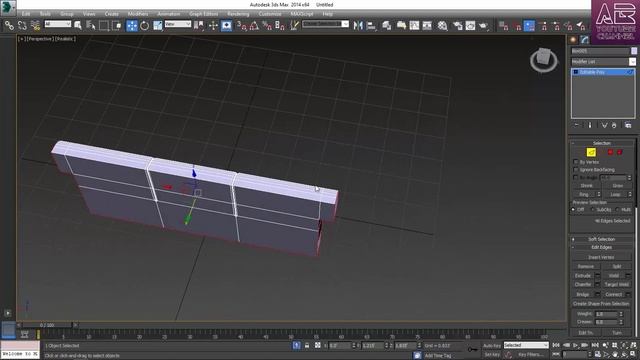This screenshot has height=360, width=640.
Task: Click the Align tool icon
Action: [371, 26]
